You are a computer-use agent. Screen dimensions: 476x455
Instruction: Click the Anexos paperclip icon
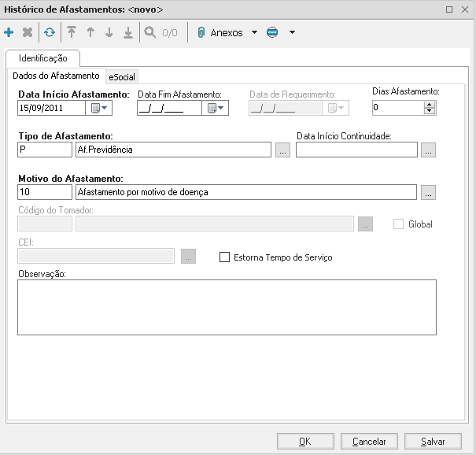[x=201, y=32]
